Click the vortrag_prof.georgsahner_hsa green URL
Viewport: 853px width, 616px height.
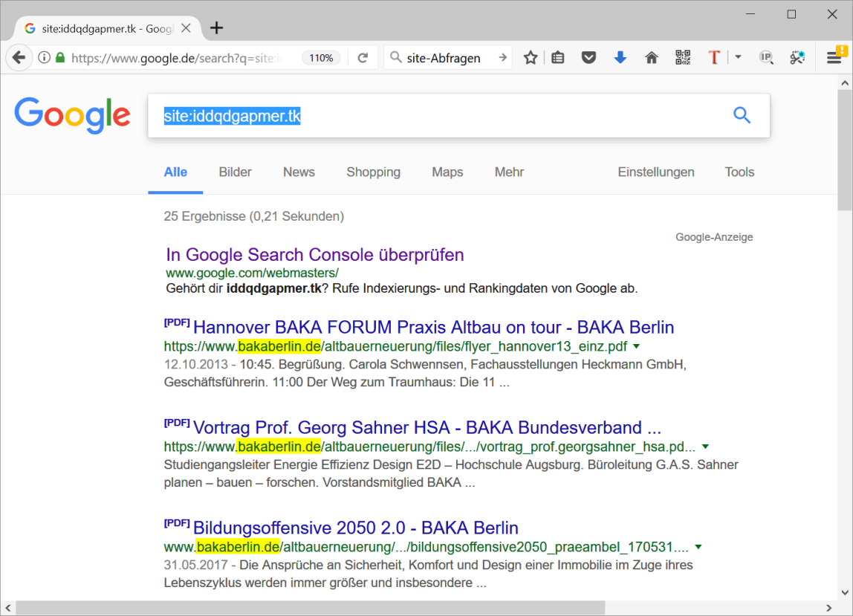429,447
